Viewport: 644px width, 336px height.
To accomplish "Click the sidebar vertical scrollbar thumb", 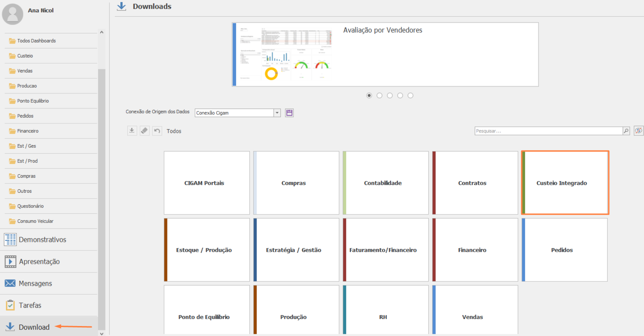I will 101,199.
